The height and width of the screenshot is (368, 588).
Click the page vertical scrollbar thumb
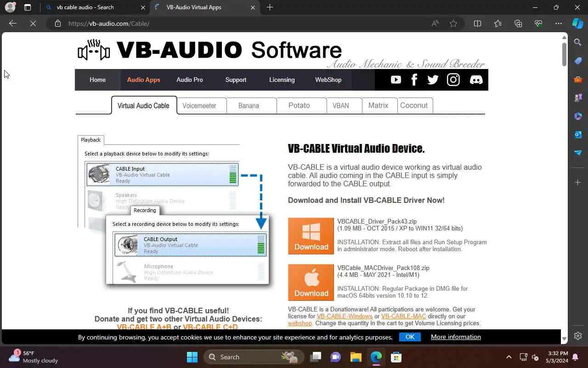point(564,54)
